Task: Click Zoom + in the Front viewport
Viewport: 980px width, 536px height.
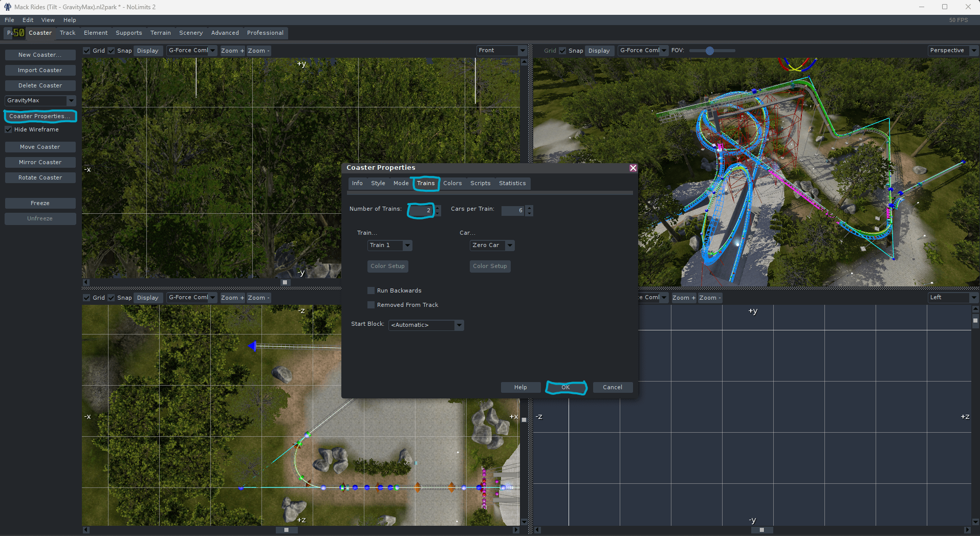Action: click(232, 51)
